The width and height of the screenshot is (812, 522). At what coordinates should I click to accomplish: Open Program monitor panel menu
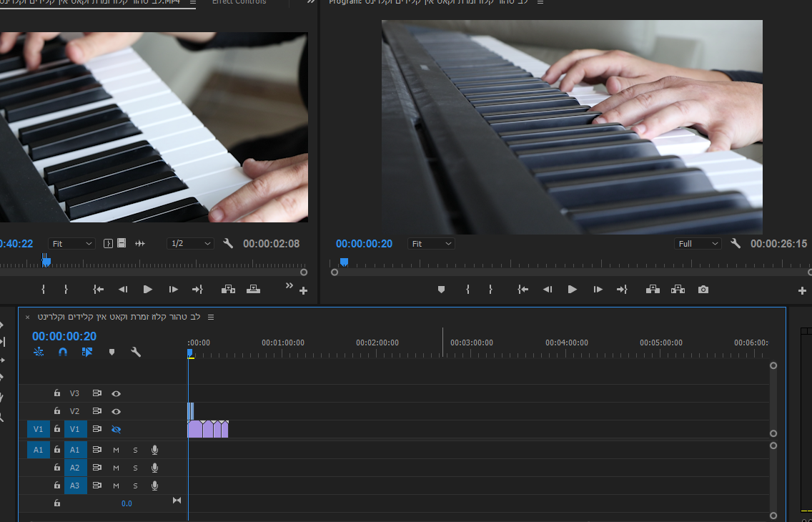coord(540,2)
